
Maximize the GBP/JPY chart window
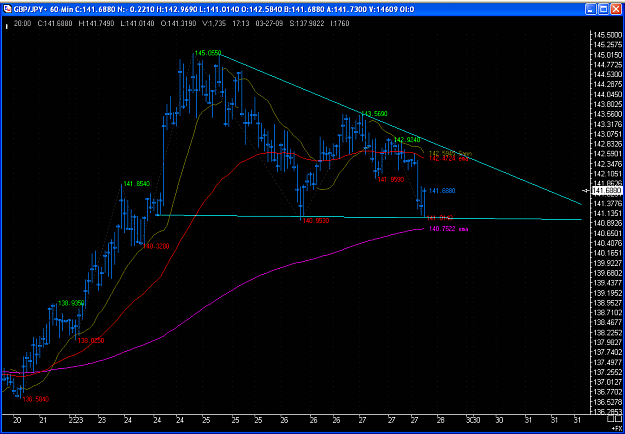click(x=603, y=9)
